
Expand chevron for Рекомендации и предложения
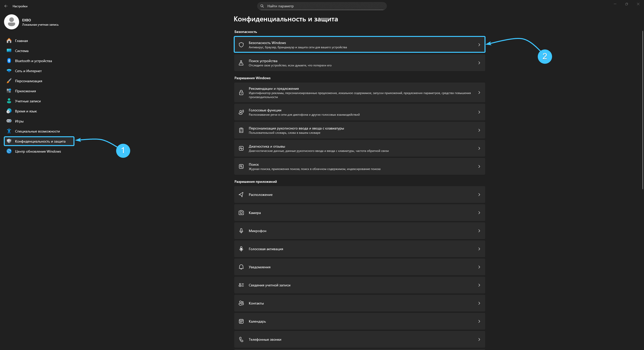click(479, 93)
